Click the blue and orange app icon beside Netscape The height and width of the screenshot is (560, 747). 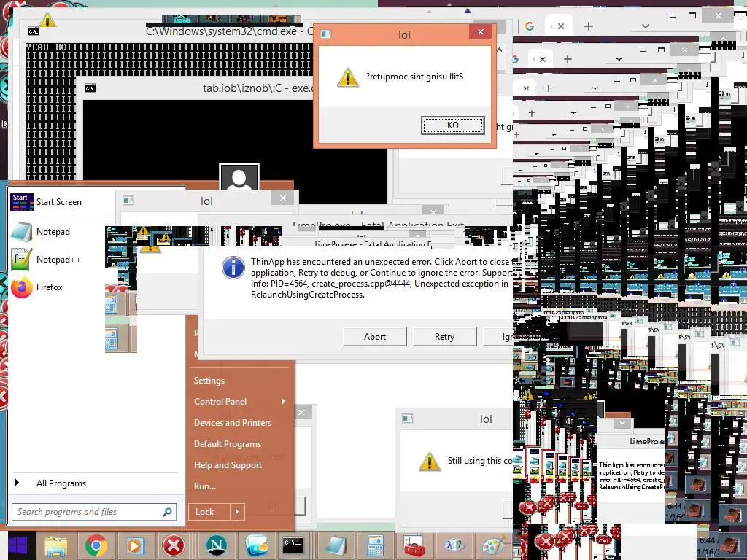[x=257, y=545]
